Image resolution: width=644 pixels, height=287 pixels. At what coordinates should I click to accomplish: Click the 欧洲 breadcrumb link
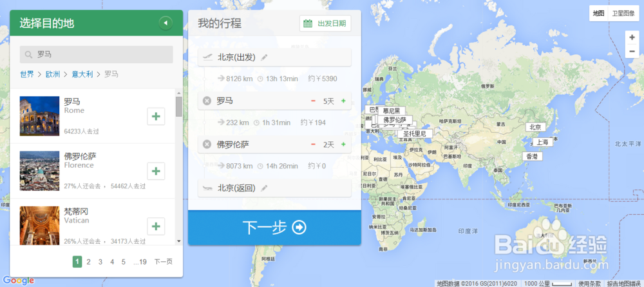coord(53,74)
